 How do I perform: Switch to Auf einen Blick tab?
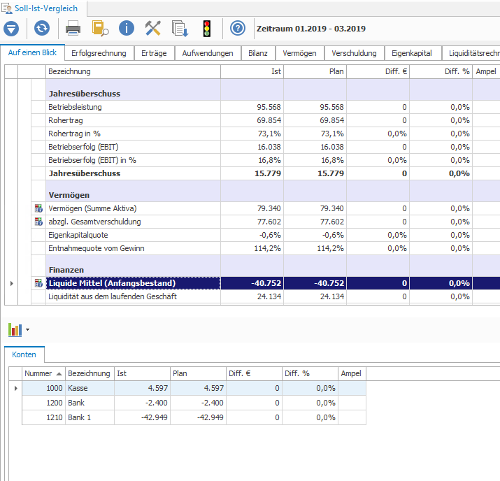pos(32,53)
